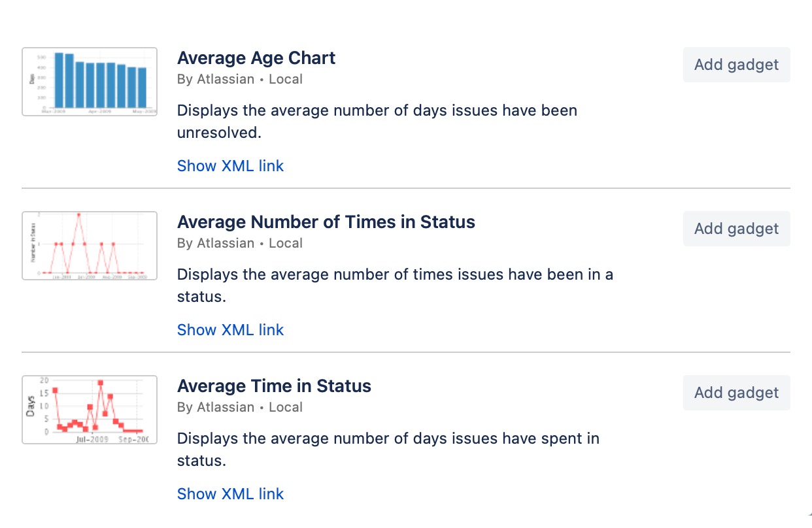The image size is (812, 528).
Task: Click the Average Age Chart description text
Action: (377, 121)
